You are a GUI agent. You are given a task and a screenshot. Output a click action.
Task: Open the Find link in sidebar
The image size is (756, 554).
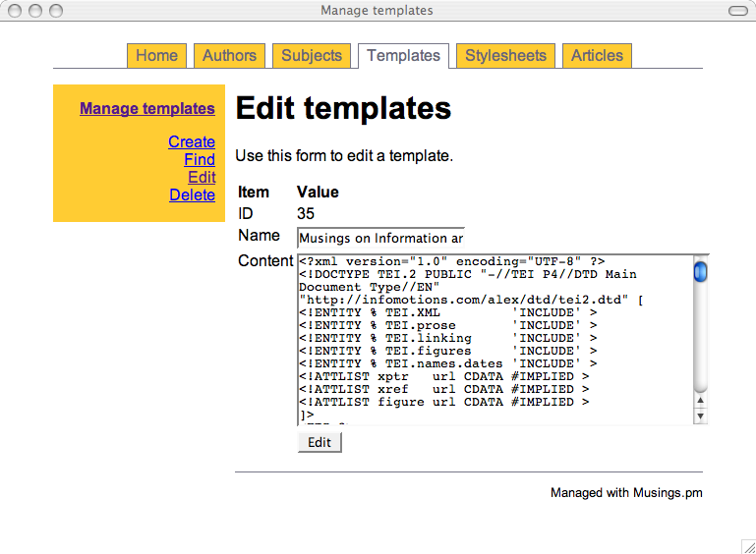(199, 160)
